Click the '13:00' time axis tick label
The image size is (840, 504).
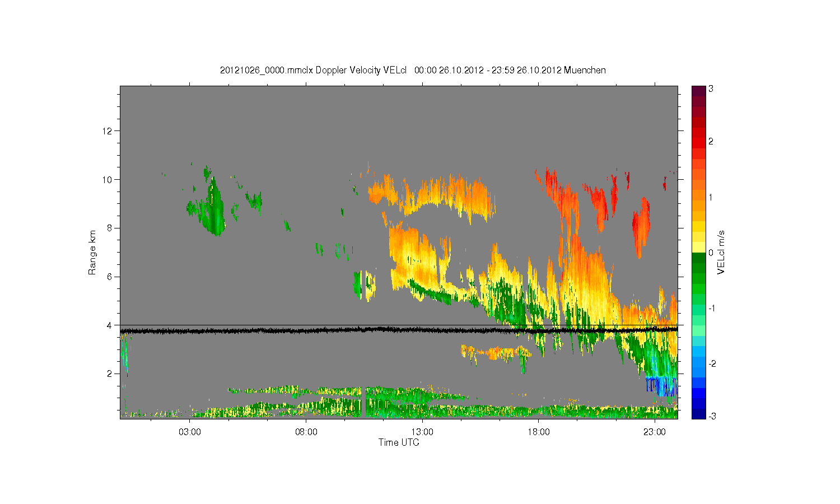coord(422,432)
